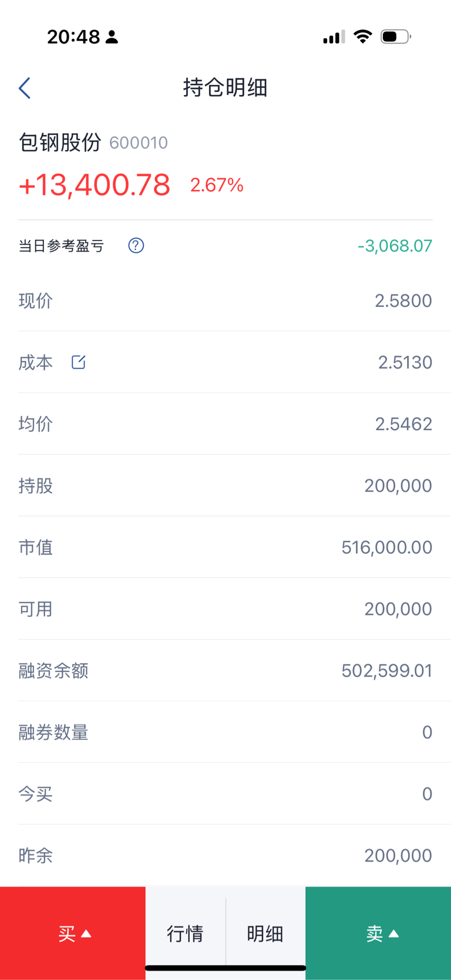Tap the cellular signal bars icon
Screen dimensions: 451x980
point(334,37)
